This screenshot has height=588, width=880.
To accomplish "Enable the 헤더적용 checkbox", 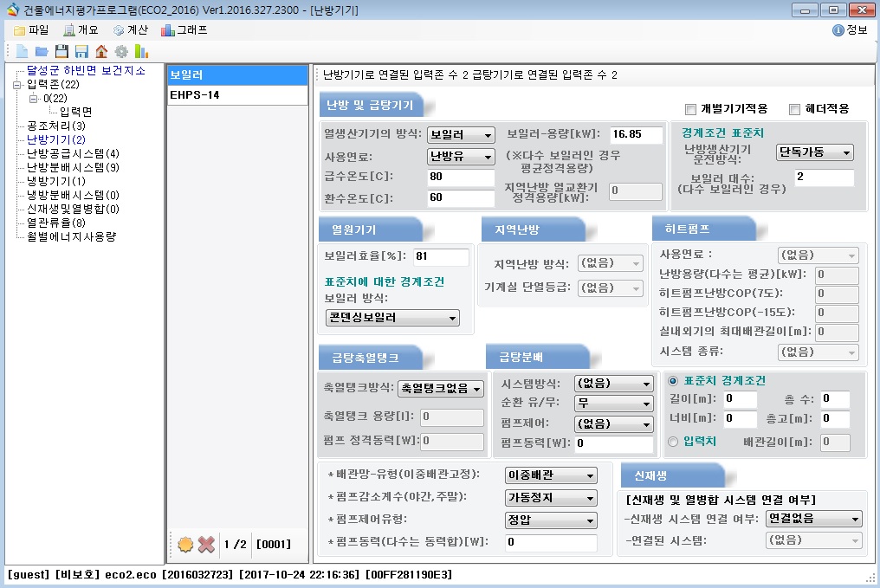I will (x=794, y=109).
